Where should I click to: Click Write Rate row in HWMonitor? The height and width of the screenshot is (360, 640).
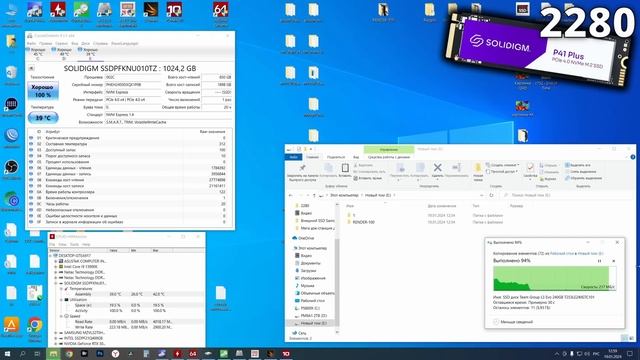pos(127,327)
